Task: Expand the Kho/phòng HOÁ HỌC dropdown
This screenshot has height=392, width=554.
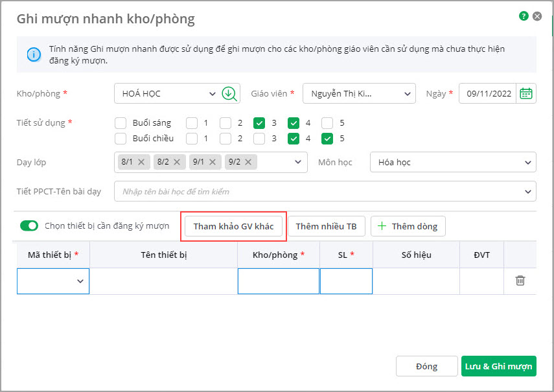Action: click(213, 93)
